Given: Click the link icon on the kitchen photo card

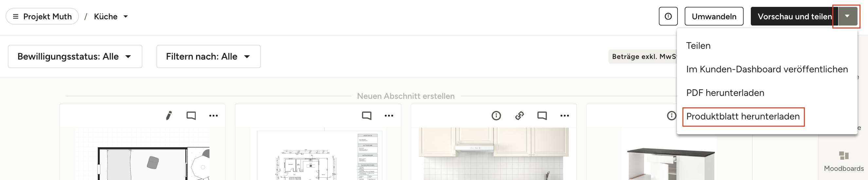Looking at the screenshot, I should (x=519, y=116).
